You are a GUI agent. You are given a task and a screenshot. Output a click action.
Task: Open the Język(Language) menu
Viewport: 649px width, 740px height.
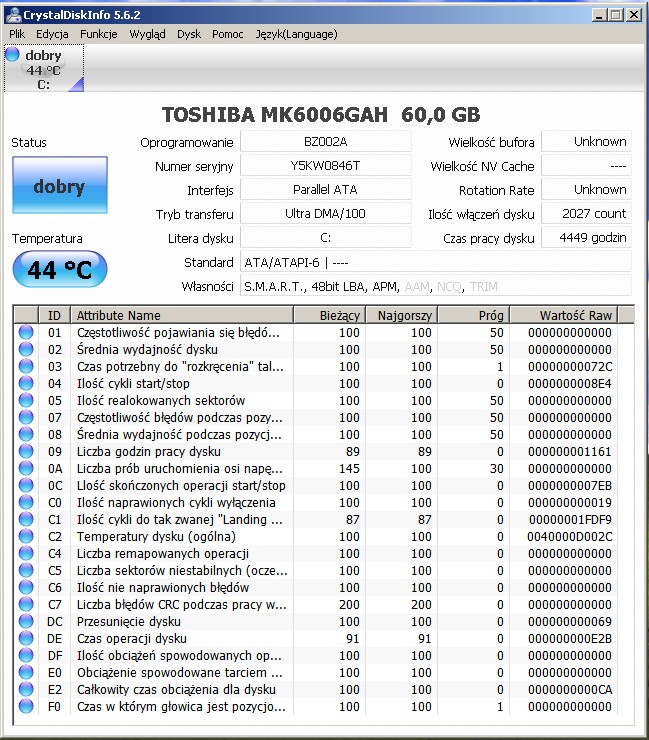[296, 34]
